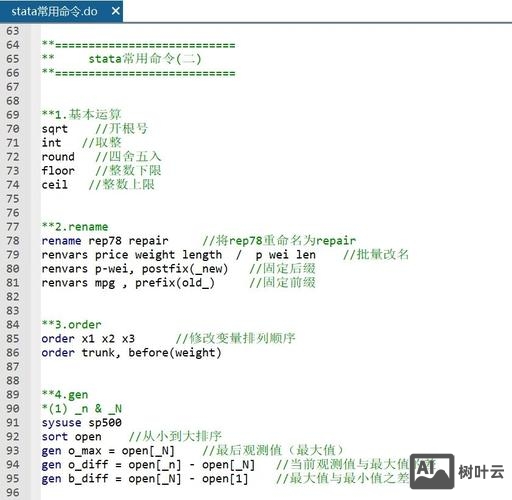This screenshot has width=512, height=500.
Task: Click the ceil function line
Action: (x=55, y=185)
